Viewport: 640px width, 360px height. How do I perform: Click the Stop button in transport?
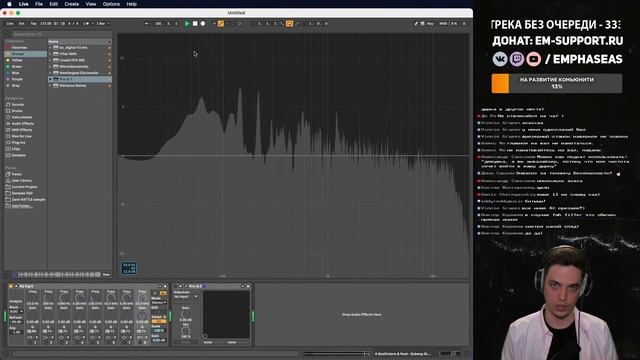(195, 24)
